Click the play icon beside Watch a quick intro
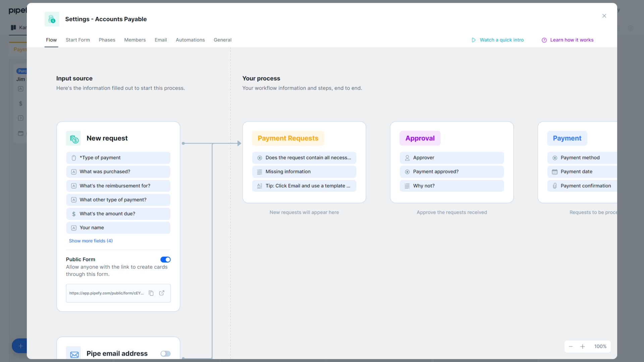644x362 pixels. click(x=473, y=40)
